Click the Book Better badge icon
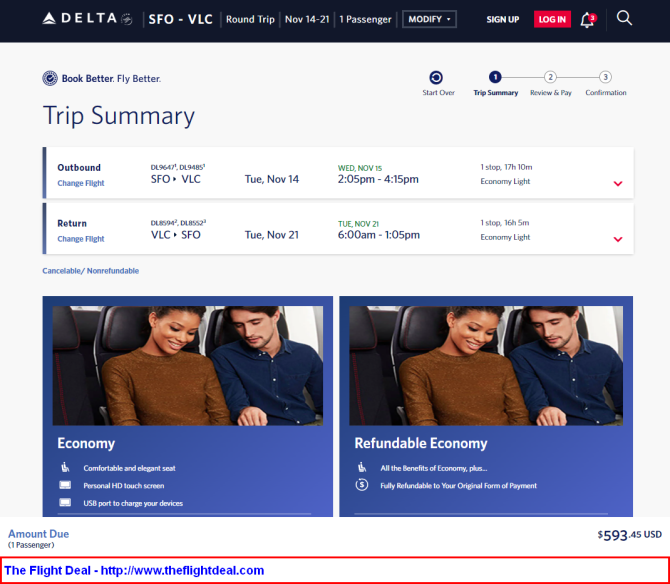 coord(50,79)
